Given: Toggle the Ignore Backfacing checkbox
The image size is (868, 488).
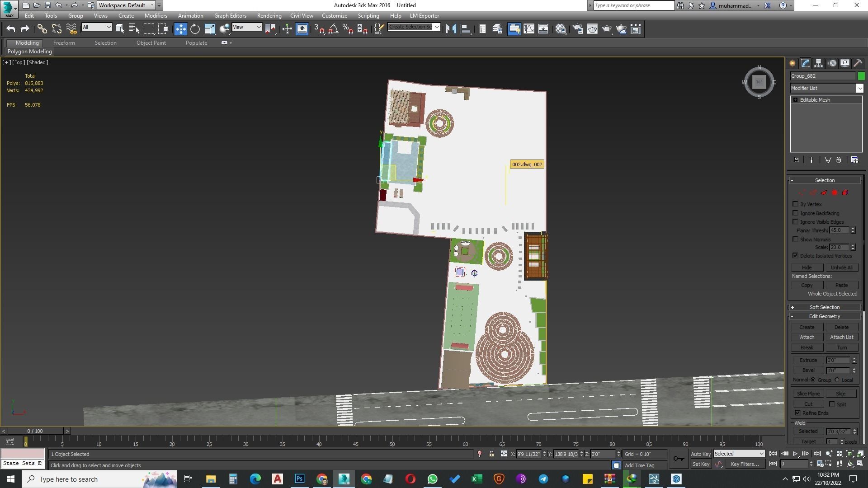Looking at the screenshot, I should click(796, 213).
